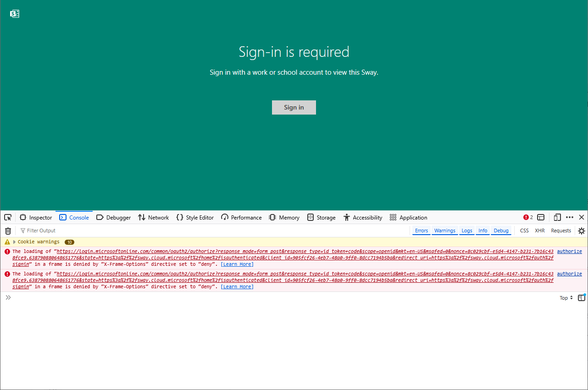Toggle the Logs filter
This screenshot has height=390, width=588.
pos(467,231)
